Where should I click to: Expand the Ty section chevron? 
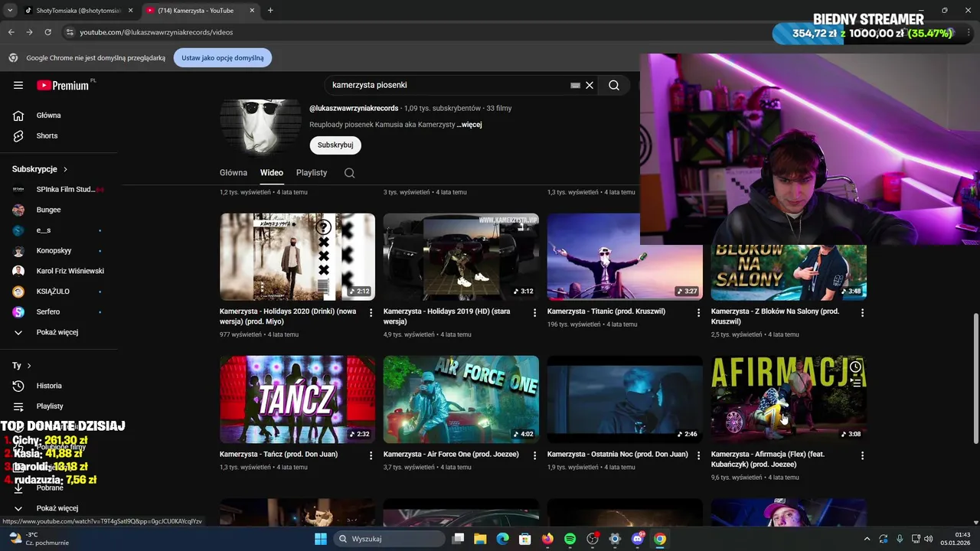click(x=29, y=366)
